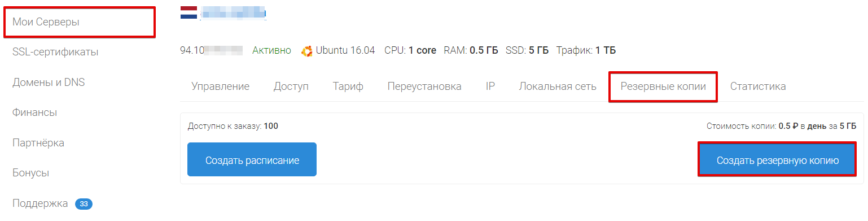Viewport: 868px width, 221px height.
Task: Open Финансы section
Action: (x=34, y=112)
